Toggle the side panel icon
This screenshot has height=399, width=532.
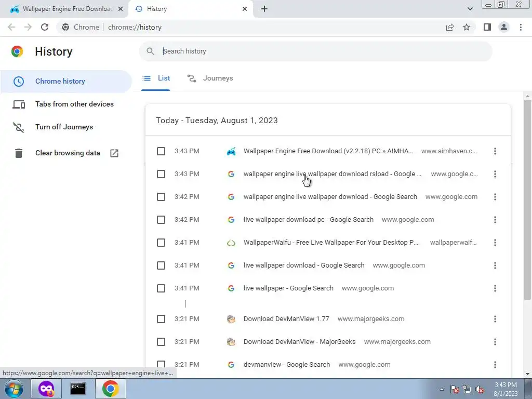tap(487, 27)
